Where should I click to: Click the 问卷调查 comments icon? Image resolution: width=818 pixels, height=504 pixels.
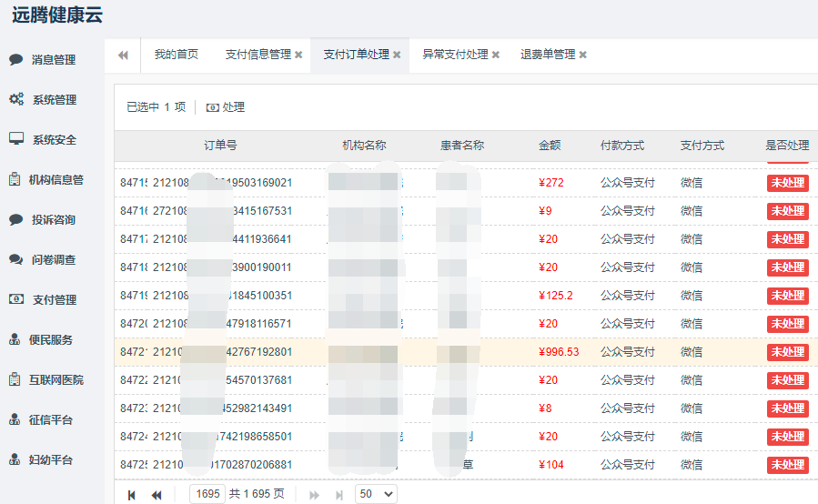pos(15,259)
